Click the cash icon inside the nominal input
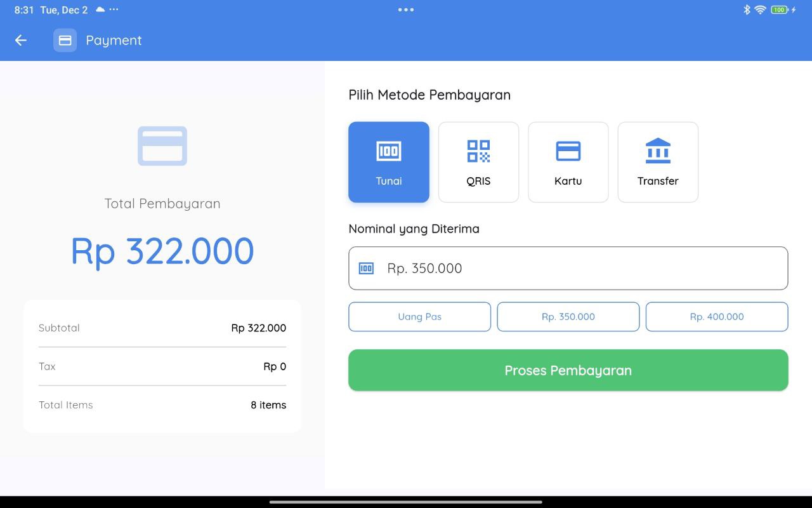Screen dimensions: 812x508 [x=366, y=268]
